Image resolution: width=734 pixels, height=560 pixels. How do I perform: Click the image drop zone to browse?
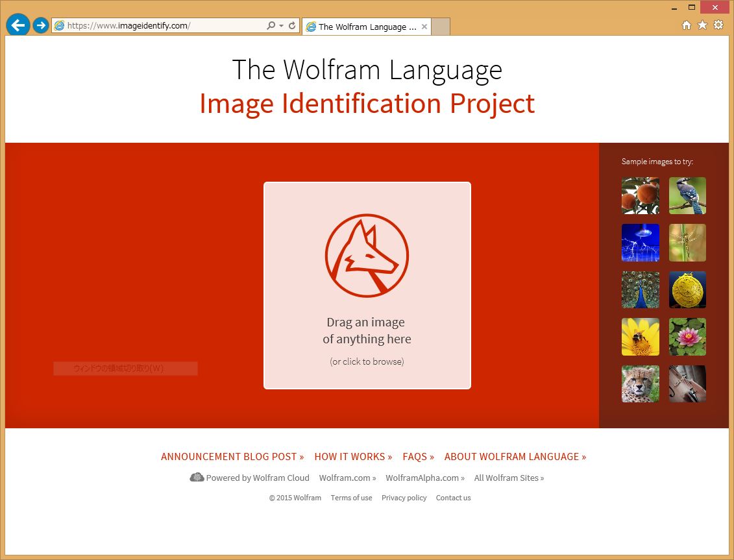tap(367, 285)
